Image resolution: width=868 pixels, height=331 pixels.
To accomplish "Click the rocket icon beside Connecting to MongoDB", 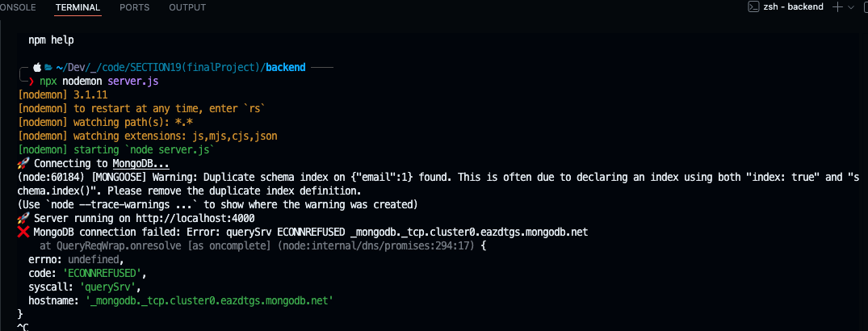I will pyautogui.click(x=23, y=164).
